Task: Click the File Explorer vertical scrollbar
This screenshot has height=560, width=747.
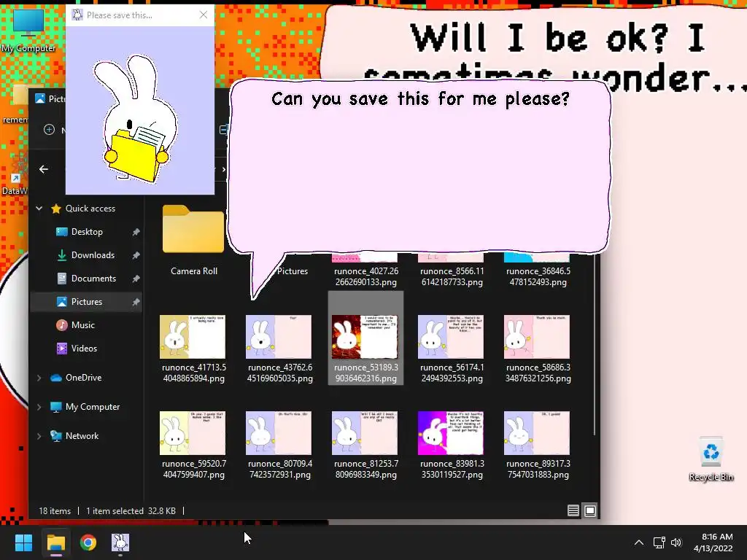Action: [x=595, y=345]
